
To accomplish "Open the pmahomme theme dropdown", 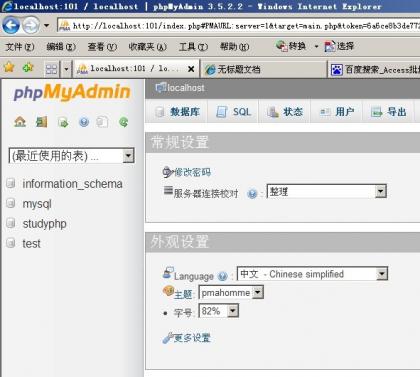I will pyautogui.click(x=231, y=293).
